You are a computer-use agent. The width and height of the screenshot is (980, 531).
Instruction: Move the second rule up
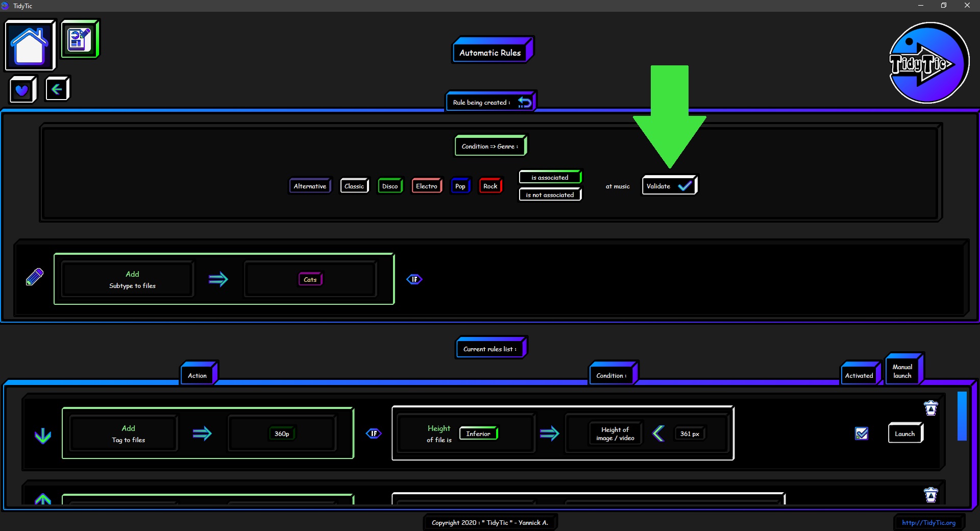click(43, 499)
